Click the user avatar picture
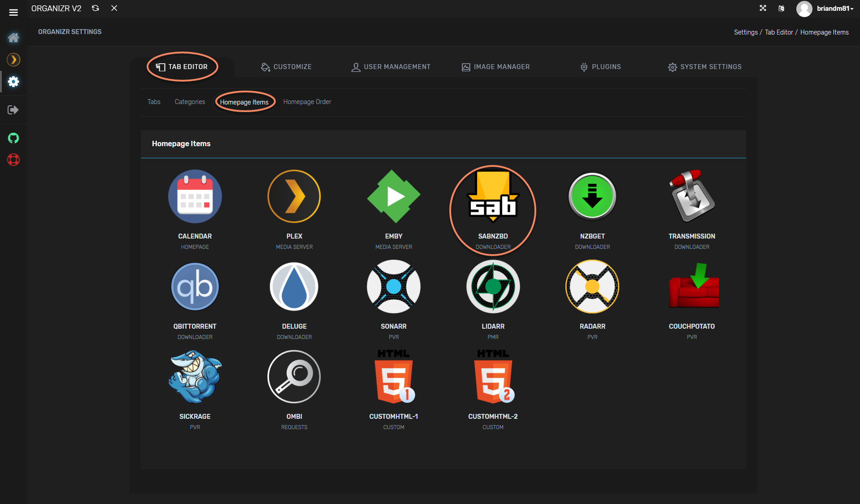Image resolution: width=860 pixels, height=504 pixels. (x=804, y=9)
